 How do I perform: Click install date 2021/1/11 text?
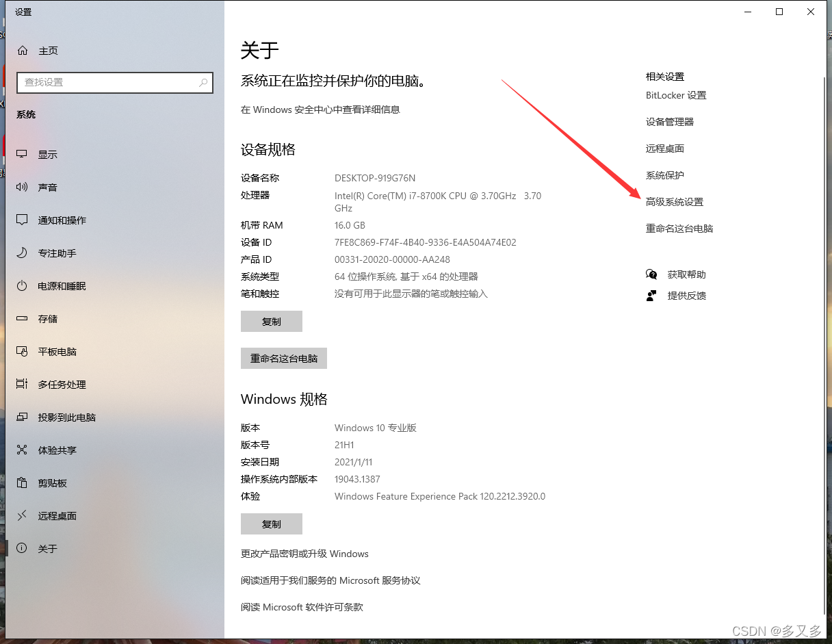pyautogui.click(x=354, y=462)
